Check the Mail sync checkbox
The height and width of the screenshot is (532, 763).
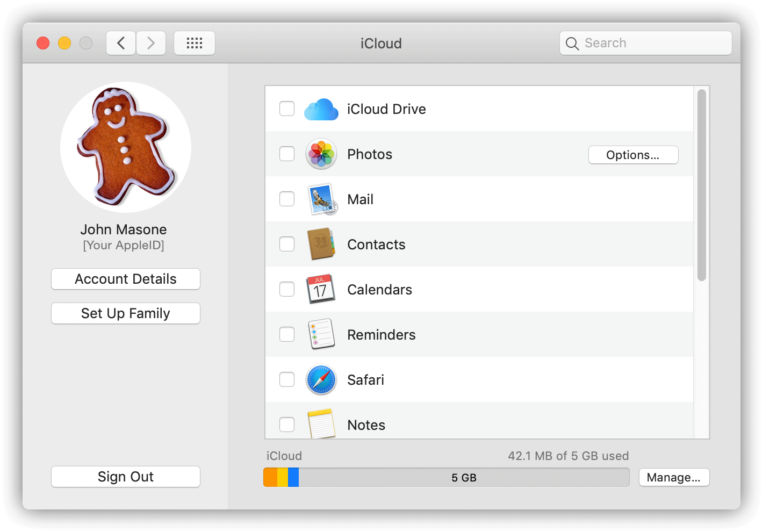coord(287,199)
